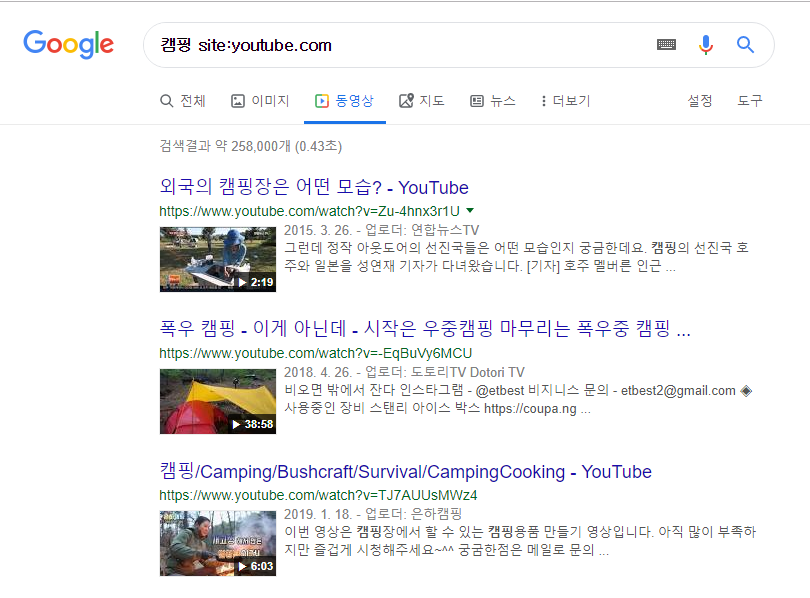Open 설정 settings menu
This screenshot has height=598, width=810.
[x=700, y=101]
